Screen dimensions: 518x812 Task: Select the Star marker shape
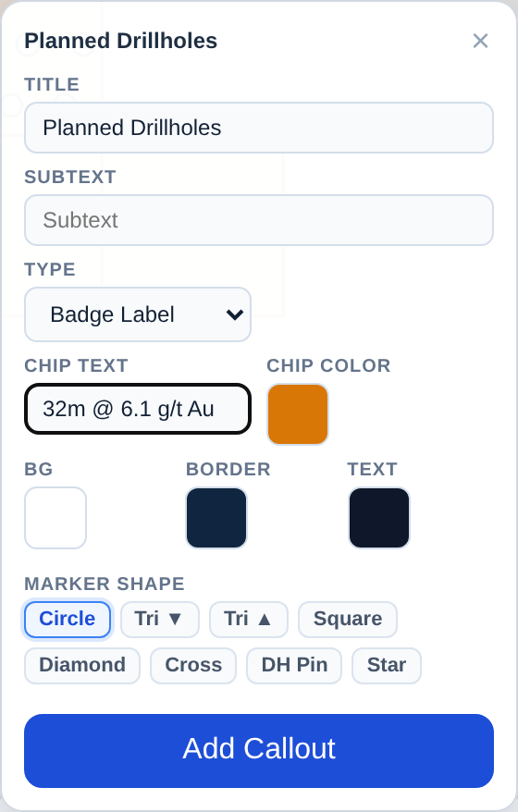pos(387,666)
